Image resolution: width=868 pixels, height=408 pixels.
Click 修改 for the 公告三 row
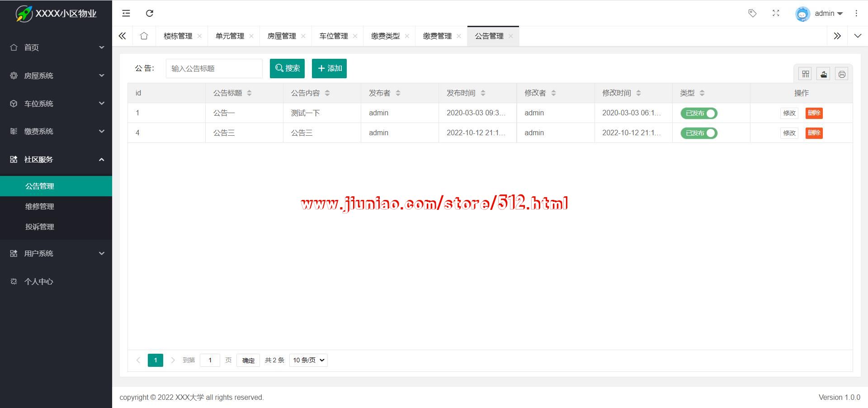click(789, 133)
